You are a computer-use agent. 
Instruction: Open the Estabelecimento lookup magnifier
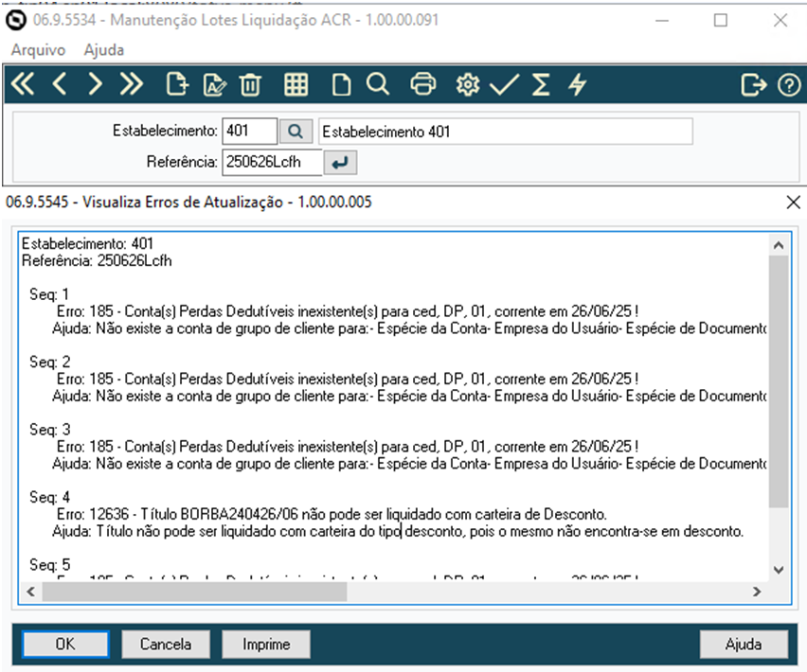click(x=297, y=131)
